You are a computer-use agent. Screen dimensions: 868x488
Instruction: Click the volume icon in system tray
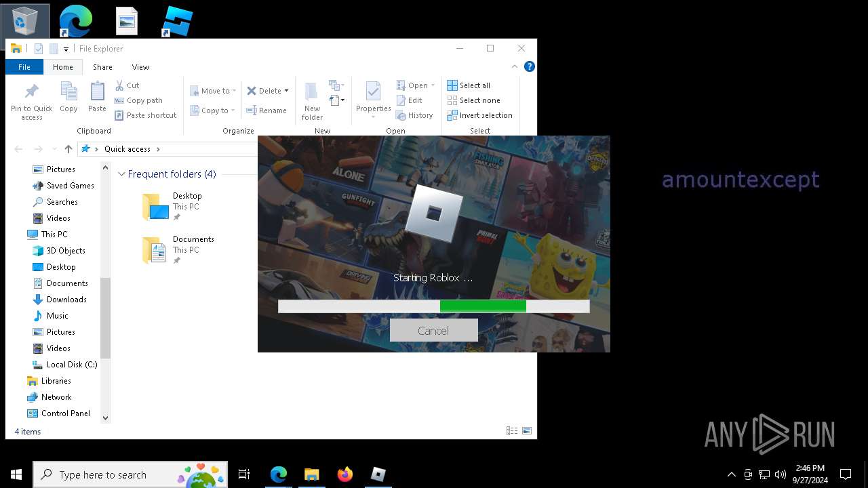(x=780, y=474)
